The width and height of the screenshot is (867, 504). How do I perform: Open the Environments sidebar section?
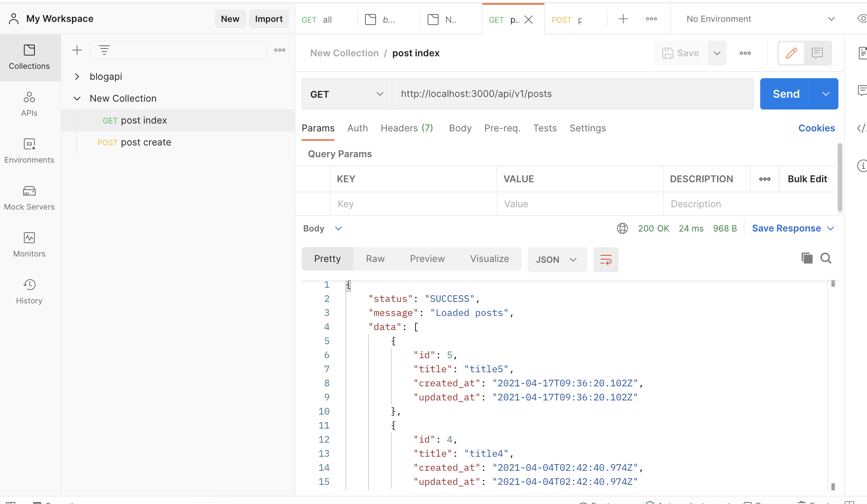(x=29, y=151)
